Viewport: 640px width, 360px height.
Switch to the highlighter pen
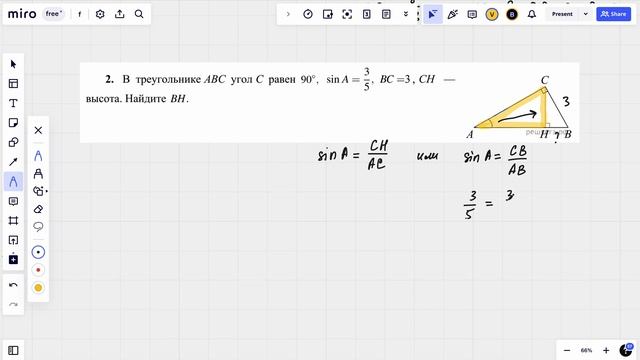pyautogui.click(x=38, y=173)
